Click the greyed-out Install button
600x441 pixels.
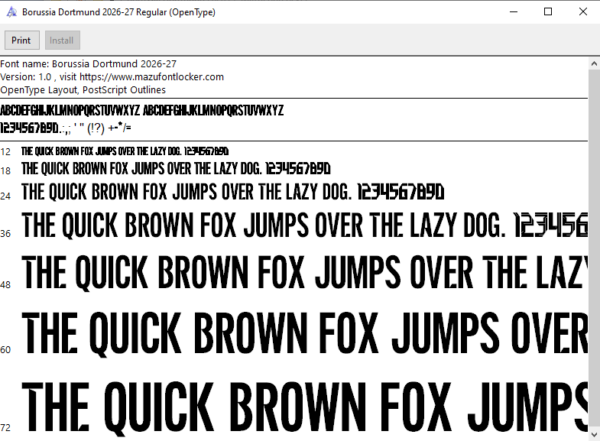(x=62, y=40)
